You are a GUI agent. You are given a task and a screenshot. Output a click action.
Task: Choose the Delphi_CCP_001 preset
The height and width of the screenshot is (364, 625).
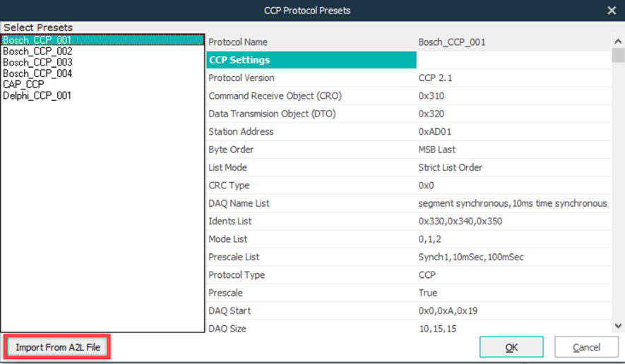[37, 96]
